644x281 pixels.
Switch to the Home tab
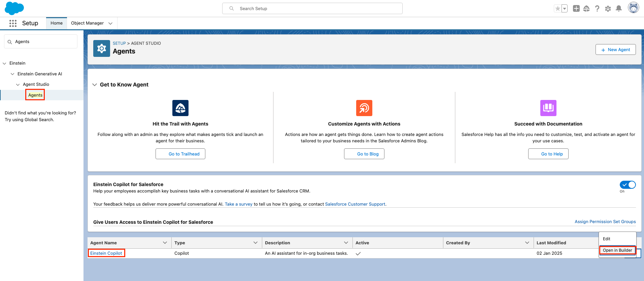pos(57,23)
